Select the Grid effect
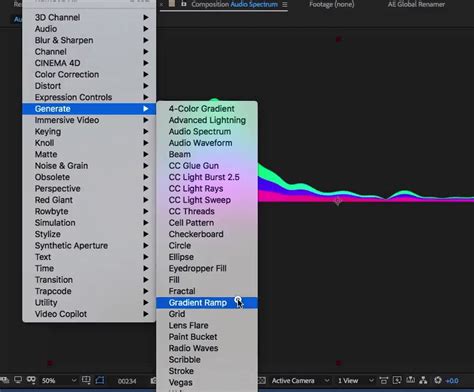 [x=207, y=314]
